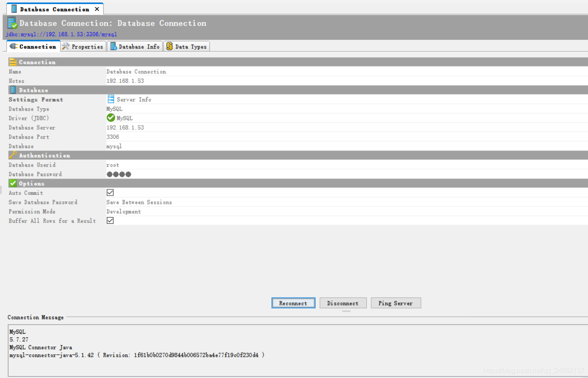588x378 pixels.
Task: Click the Database section header
Action: point(298,90)
